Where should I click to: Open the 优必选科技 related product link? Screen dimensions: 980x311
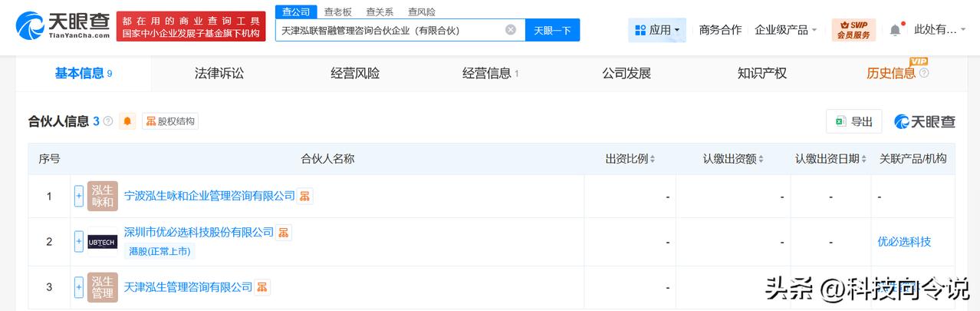pos(904,241)
